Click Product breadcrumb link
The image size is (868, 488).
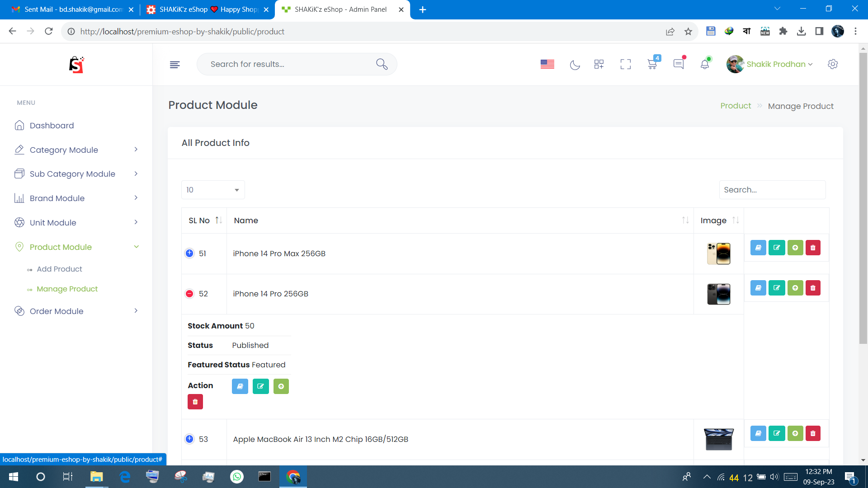(736, 106)
